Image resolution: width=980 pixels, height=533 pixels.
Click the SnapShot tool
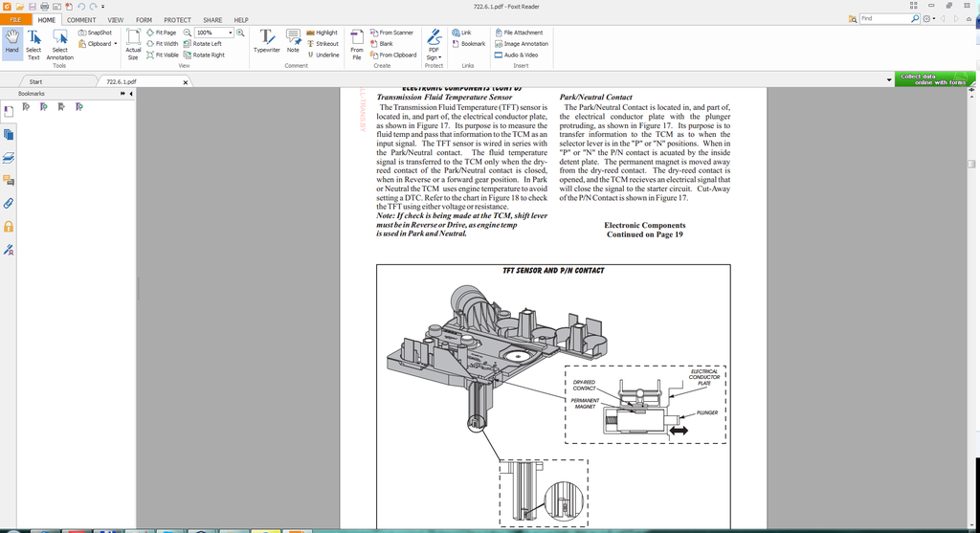(x=95, y=33)
